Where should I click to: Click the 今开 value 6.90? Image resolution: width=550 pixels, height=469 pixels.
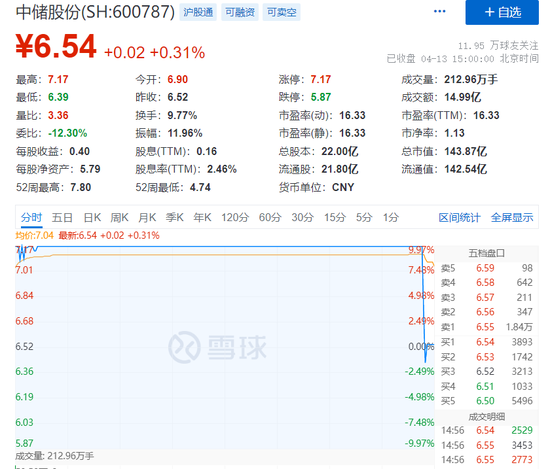(x=177, y=79)
